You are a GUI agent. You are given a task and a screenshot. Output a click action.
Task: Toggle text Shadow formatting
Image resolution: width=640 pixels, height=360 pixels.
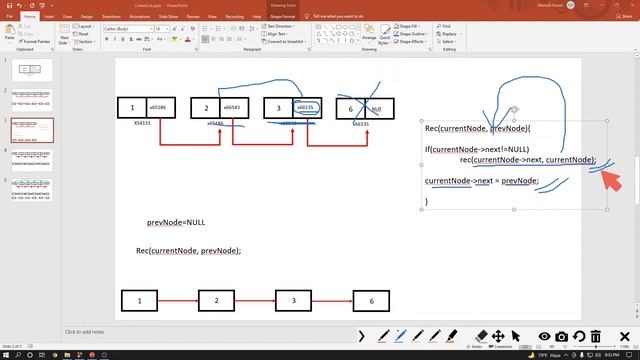(131, 39)
